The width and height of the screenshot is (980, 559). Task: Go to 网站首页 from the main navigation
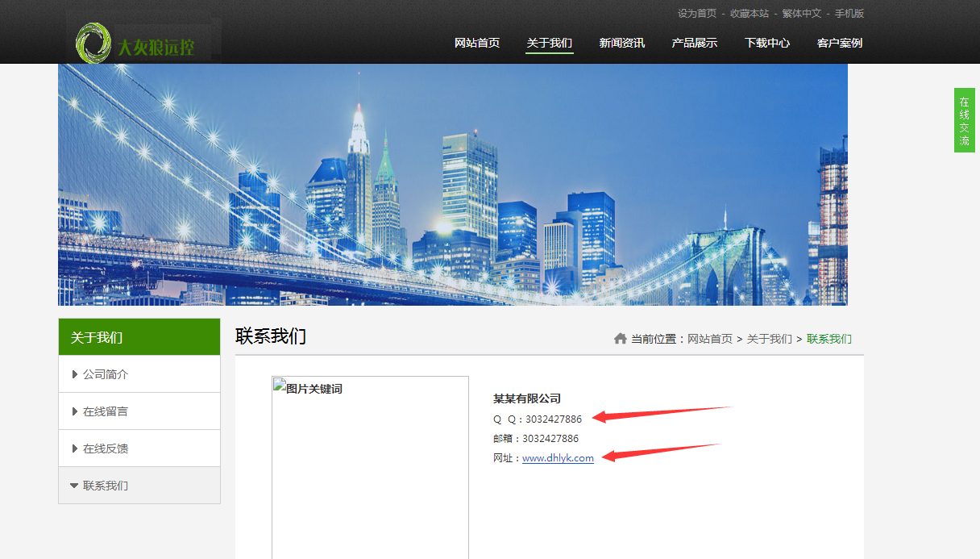coord(476,43)
